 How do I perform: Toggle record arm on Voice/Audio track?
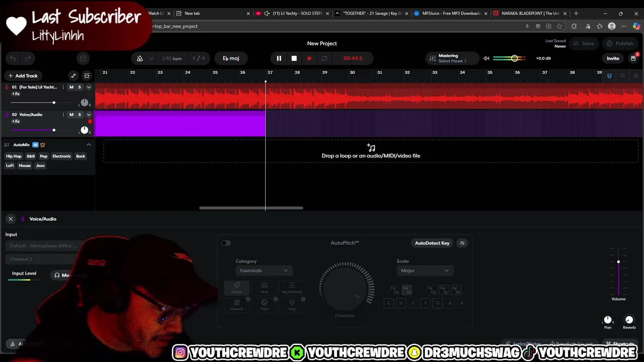(90, 122)
